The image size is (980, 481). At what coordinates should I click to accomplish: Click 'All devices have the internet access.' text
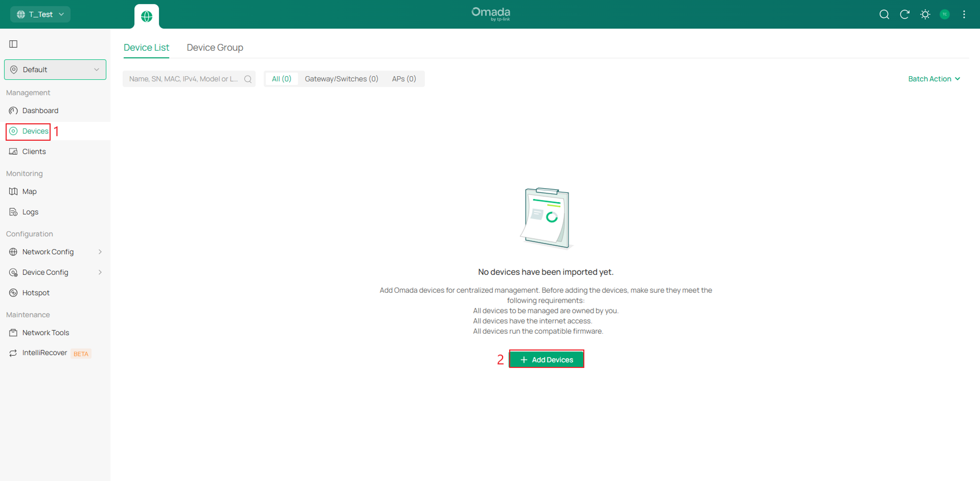[533, 321]
